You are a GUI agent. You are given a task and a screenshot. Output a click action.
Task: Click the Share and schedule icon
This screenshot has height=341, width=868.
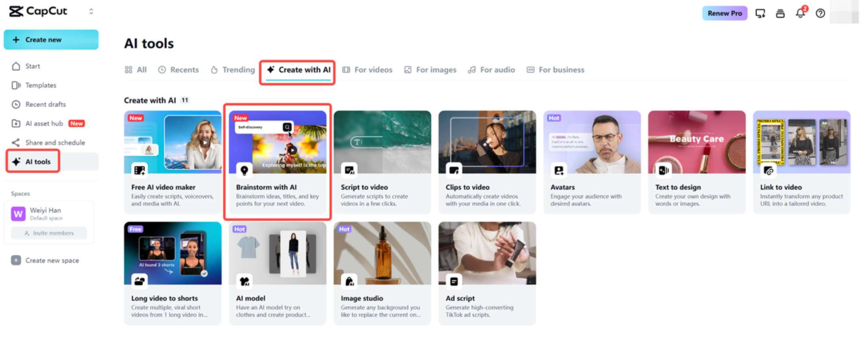click(x=16, y=142)
